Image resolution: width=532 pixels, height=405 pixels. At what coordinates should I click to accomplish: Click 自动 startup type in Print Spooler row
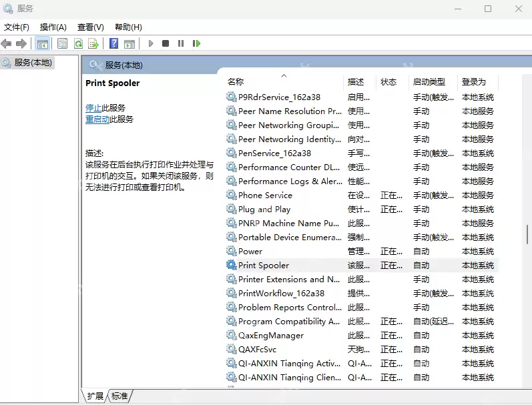(x=421, y=266)
